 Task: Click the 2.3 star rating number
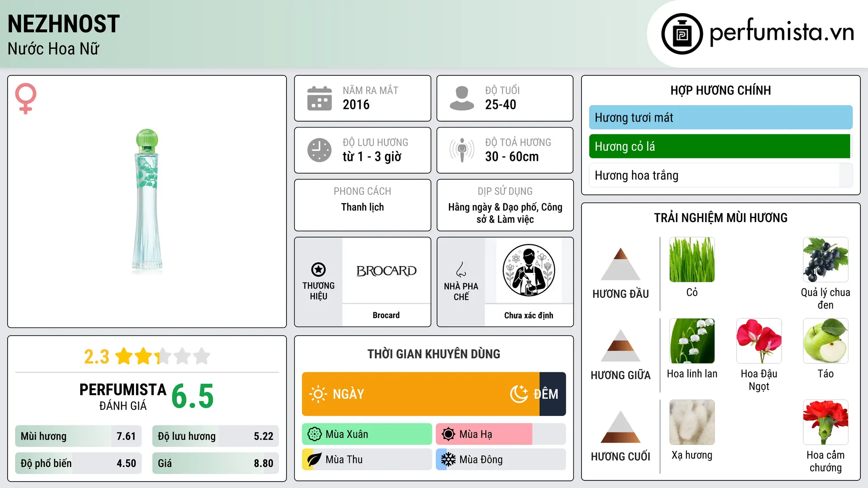click(x=97, y=357)
